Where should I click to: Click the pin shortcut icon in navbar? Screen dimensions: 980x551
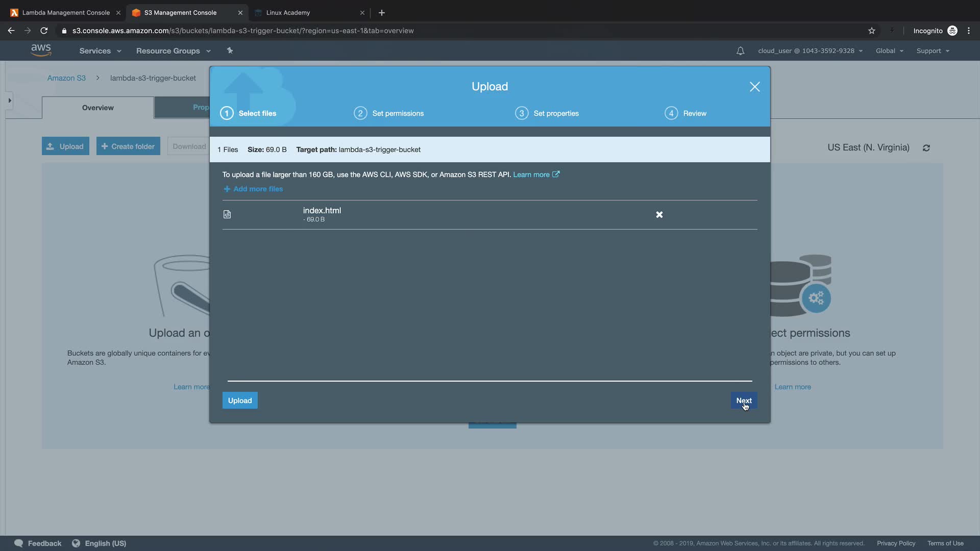coord(230,51)
